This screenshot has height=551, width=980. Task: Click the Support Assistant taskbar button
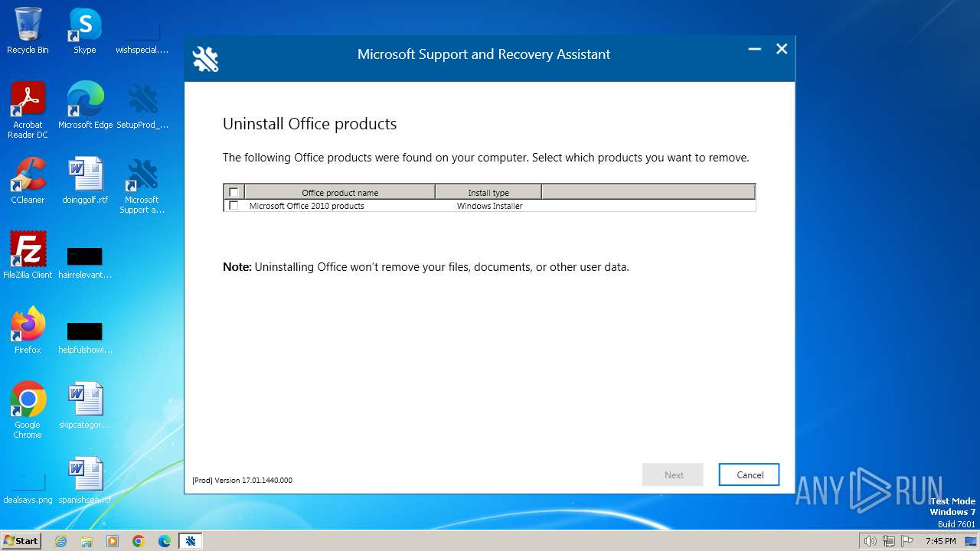pos(191,541)
